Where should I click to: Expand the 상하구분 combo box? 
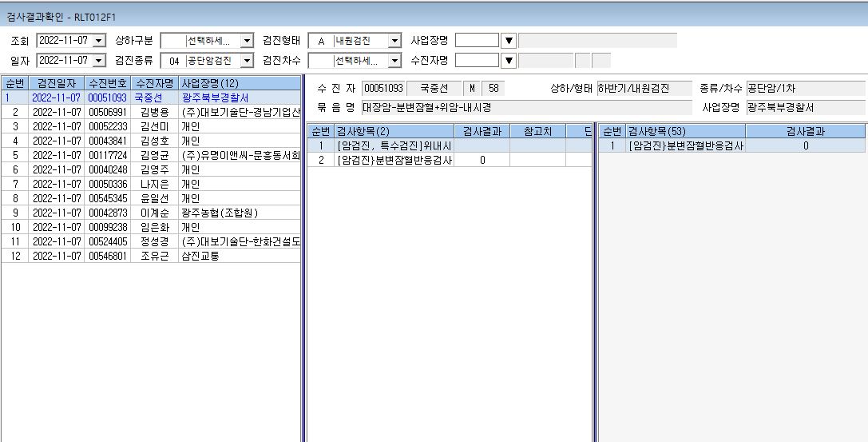tap(247, 41)
